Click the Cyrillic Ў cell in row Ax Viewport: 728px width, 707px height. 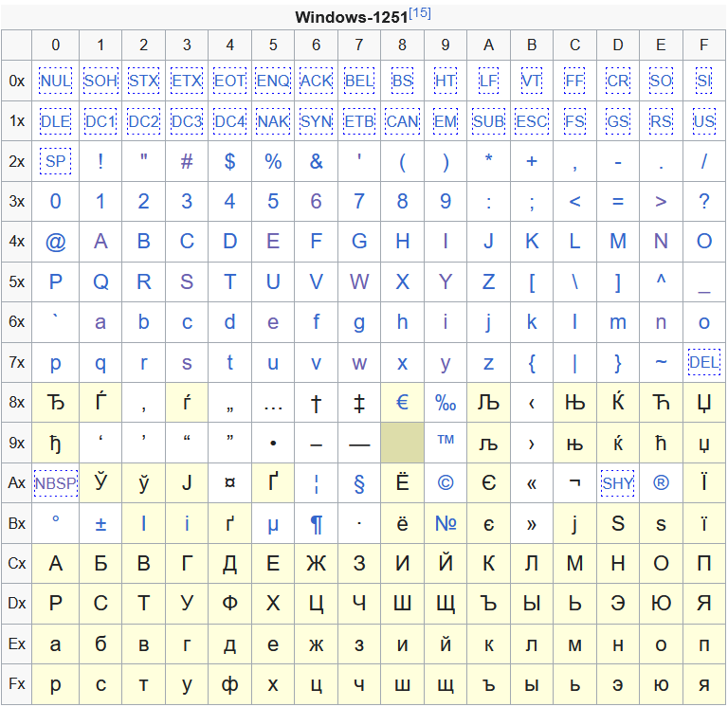[100, 482]
